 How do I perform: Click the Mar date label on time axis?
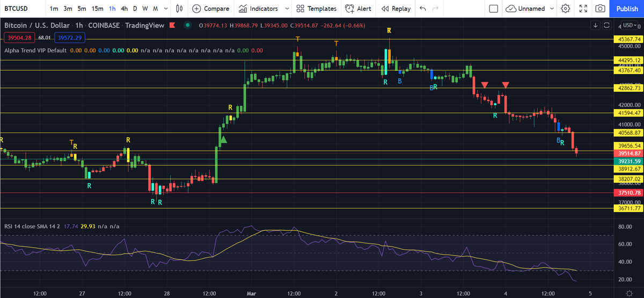252,293
